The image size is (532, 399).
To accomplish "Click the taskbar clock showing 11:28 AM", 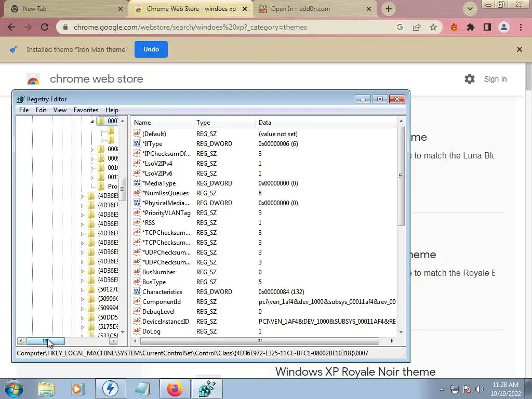I will (505, 389).
